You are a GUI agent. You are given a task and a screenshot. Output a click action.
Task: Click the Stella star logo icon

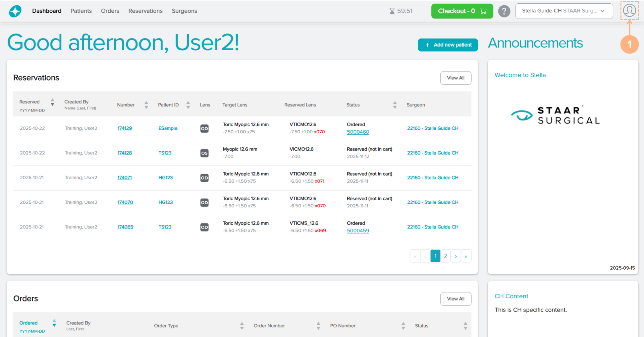click(x=15, y=11)
